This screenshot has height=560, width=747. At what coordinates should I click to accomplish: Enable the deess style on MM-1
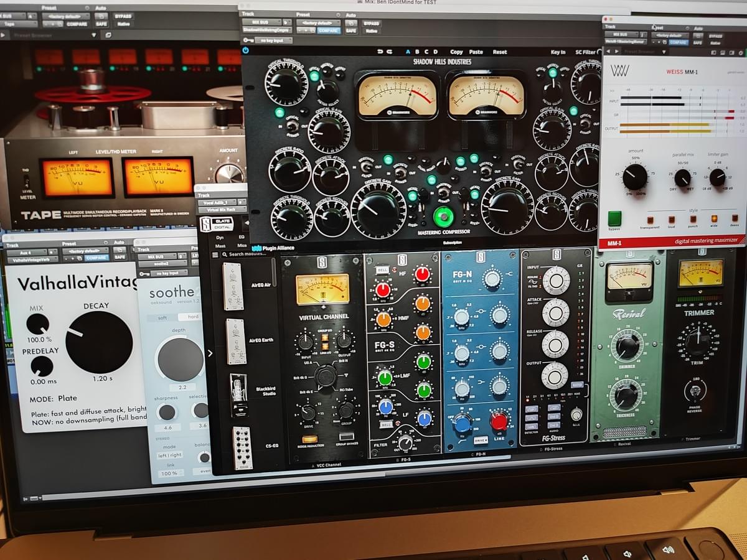735,219
